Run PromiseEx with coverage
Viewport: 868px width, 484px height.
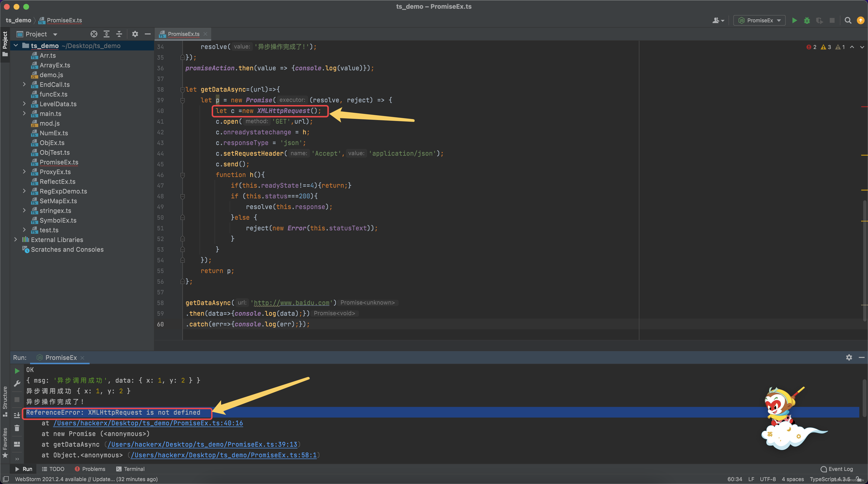pos(820,20)
